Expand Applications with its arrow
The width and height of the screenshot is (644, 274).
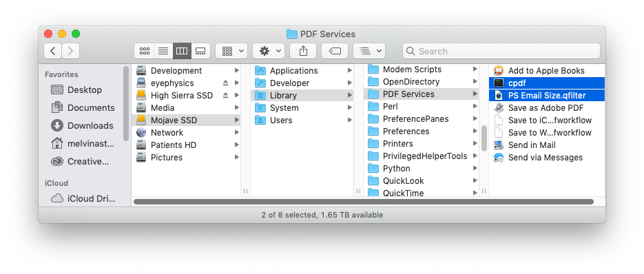(349, 71)
